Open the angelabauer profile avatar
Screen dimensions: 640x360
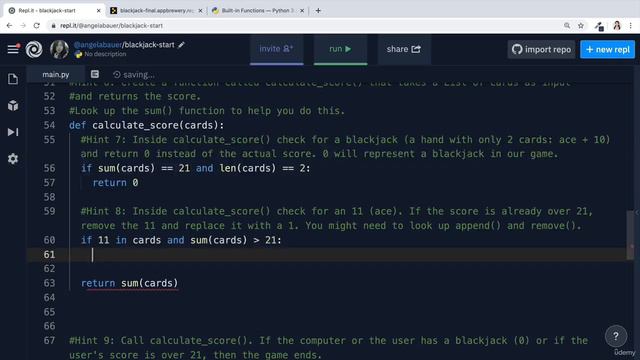[59, 49]
